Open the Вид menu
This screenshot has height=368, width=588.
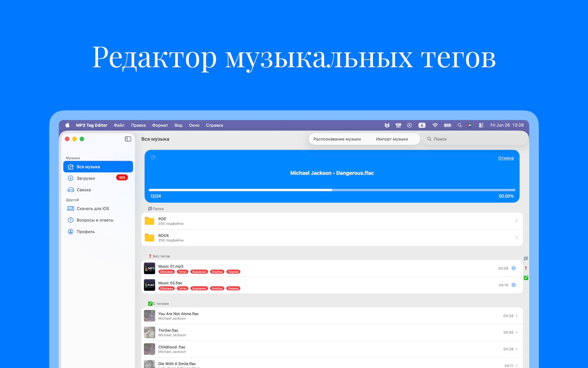[178, 126]
